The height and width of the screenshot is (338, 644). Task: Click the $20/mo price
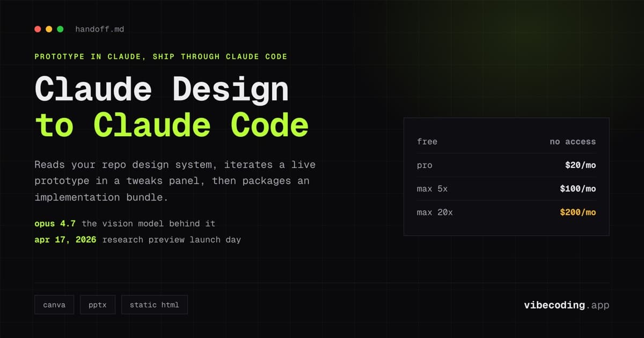(580, 165)
